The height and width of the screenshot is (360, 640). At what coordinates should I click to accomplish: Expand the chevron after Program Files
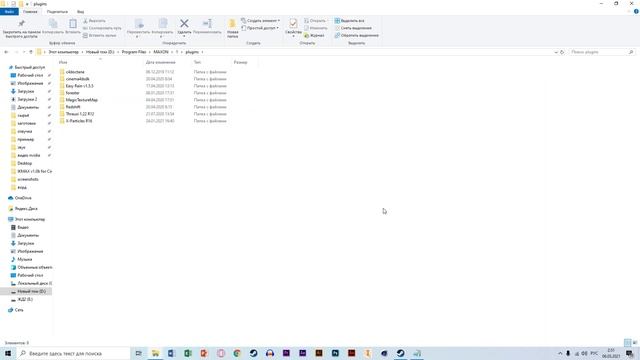pos(150,52)
